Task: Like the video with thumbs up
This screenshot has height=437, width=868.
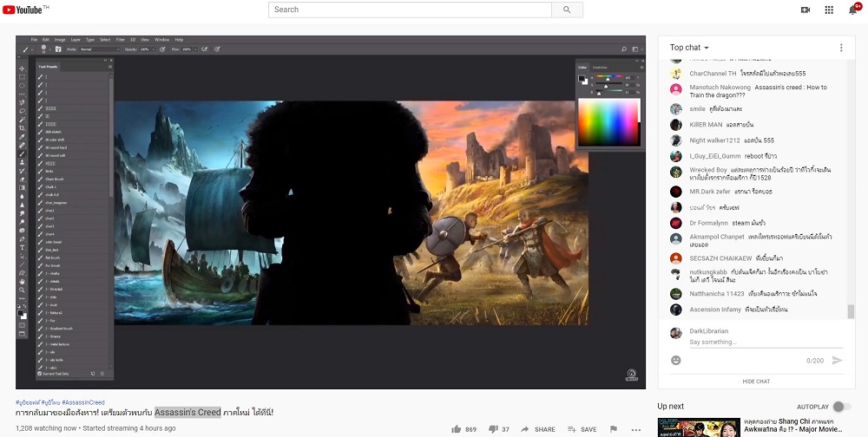Action: click(457, 429)
